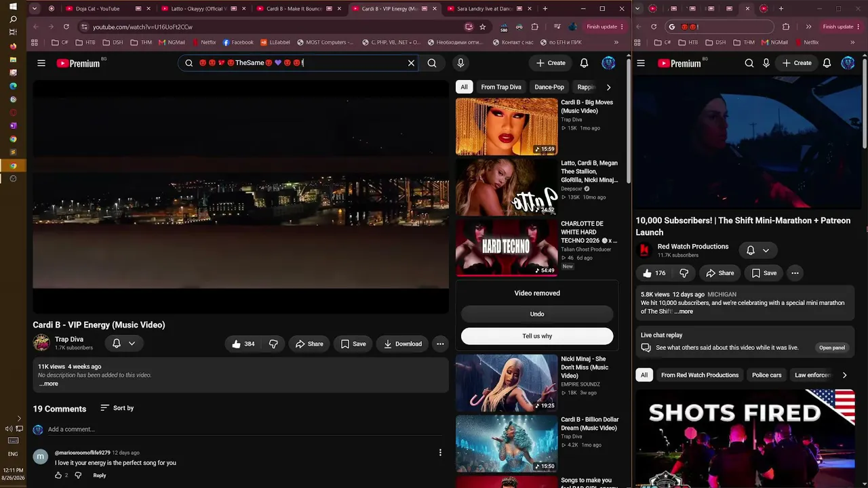The width and height of the screenshot is (868, 488).
Task: Open the NGMail bookmark in left browser
Action: (172, 42)
